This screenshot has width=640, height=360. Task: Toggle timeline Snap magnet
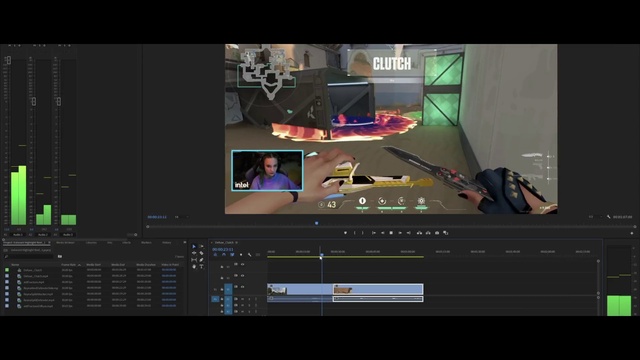click(x=224, y=255)
